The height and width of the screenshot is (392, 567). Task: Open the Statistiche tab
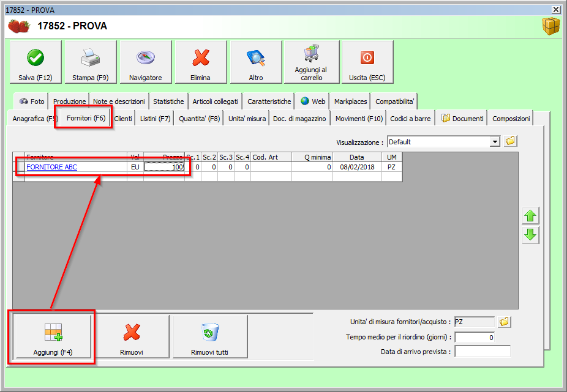[168, 102]
